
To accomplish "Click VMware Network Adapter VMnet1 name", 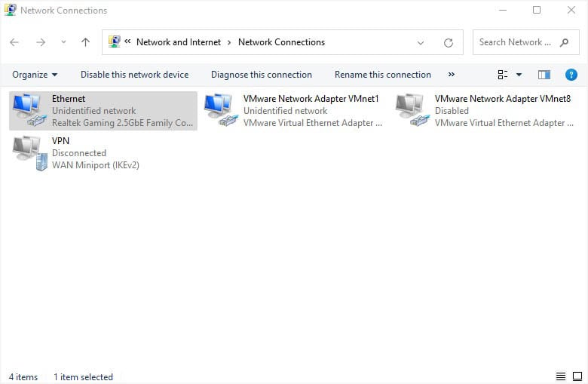I will pyautogui.click(x=311, y=99).
